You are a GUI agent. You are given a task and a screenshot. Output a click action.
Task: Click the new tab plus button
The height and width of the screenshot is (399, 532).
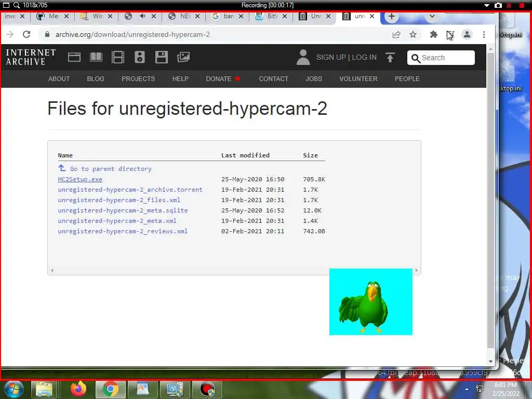tap(391, 16)
